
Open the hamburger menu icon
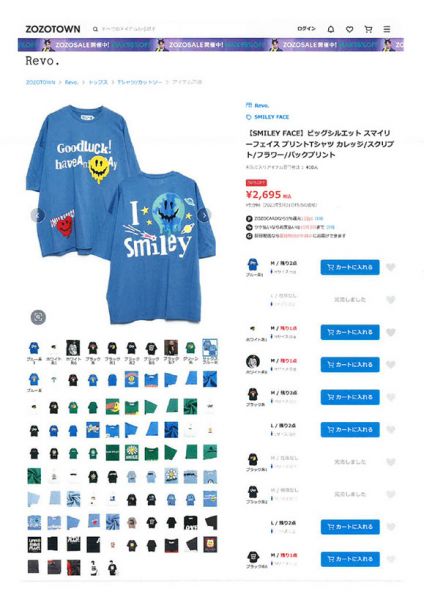coord(387,29)
